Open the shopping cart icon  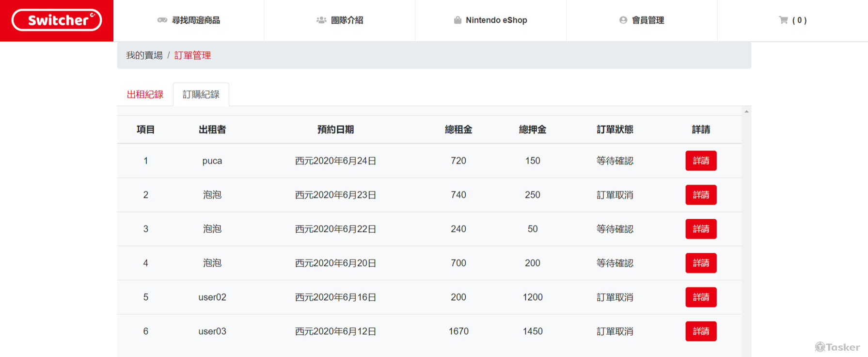pos(783,20)
